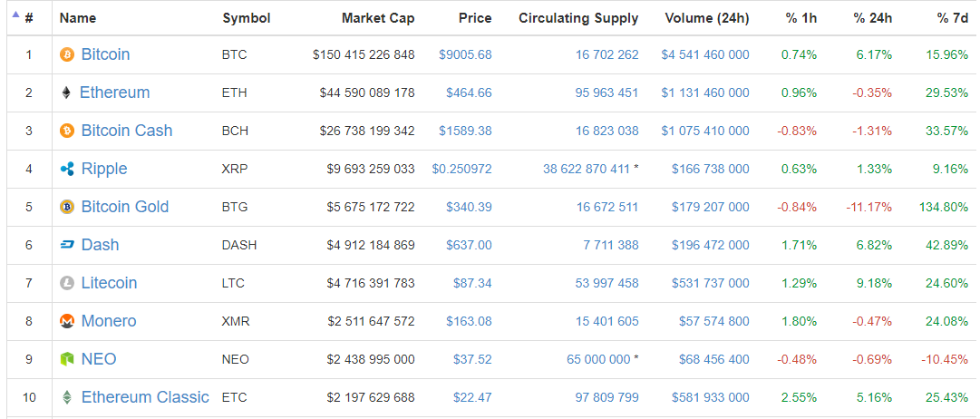The height and width of the screenshot is (419, 980).
Task: Click the Litecoin logo icon
Action: pyautogui.click(x=66, y=284)
